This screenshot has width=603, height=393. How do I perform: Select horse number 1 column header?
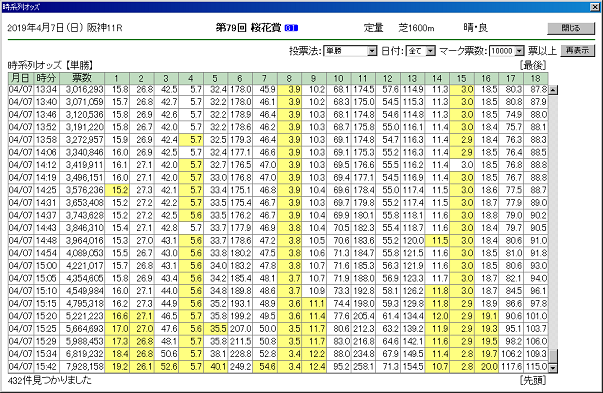[x=117, y=78]
